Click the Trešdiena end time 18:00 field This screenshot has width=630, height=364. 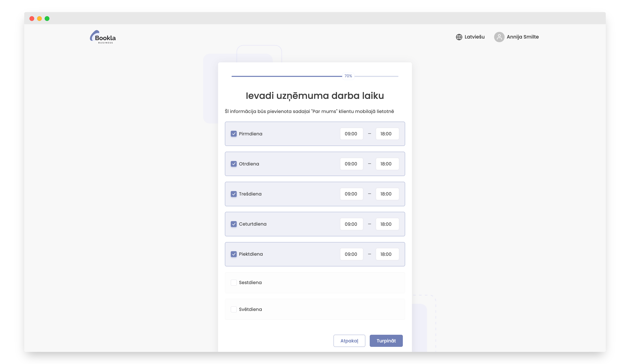387,194
